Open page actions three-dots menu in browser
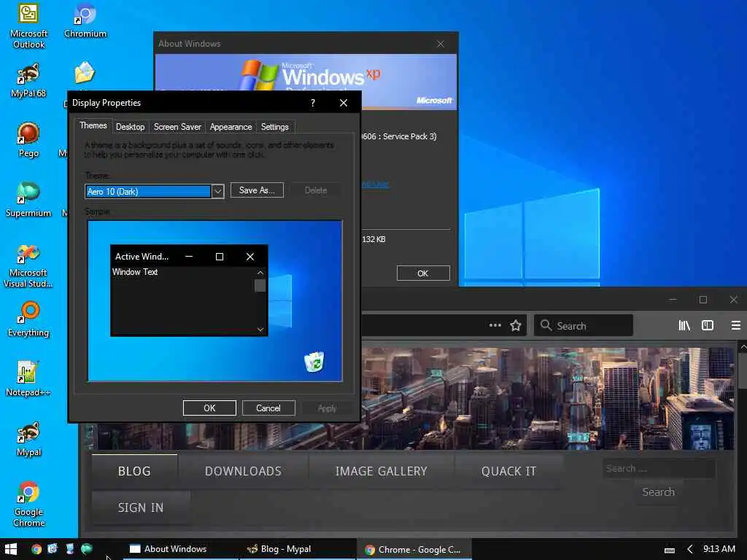 tap(495, 325)
